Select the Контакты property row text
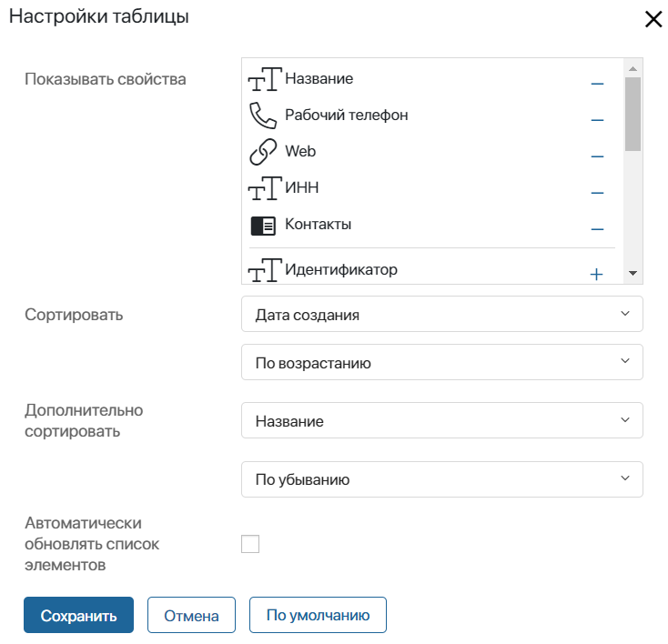The width and height of the screenshot is (668, 644). tap(318, 224)
